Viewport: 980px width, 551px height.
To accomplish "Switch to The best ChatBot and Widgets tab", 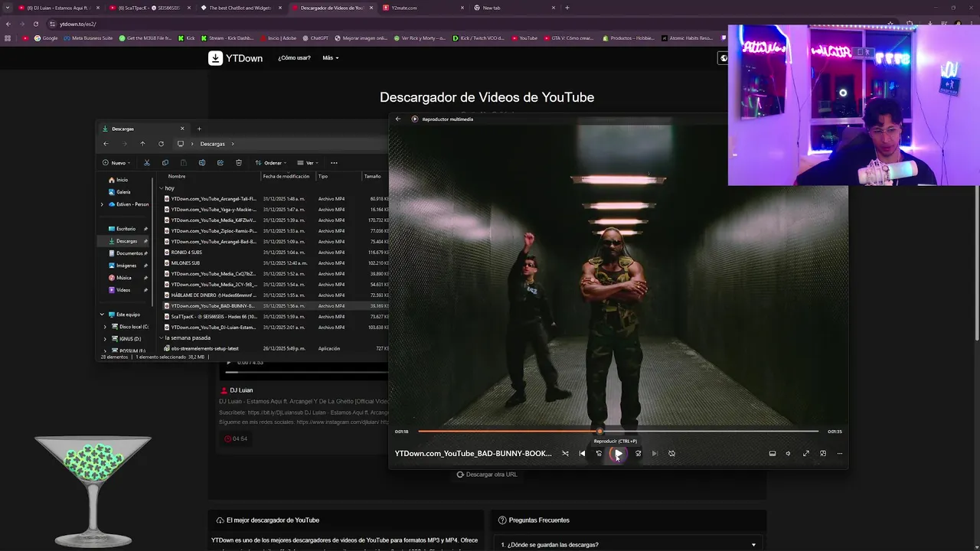I will [x=243, y=8].
